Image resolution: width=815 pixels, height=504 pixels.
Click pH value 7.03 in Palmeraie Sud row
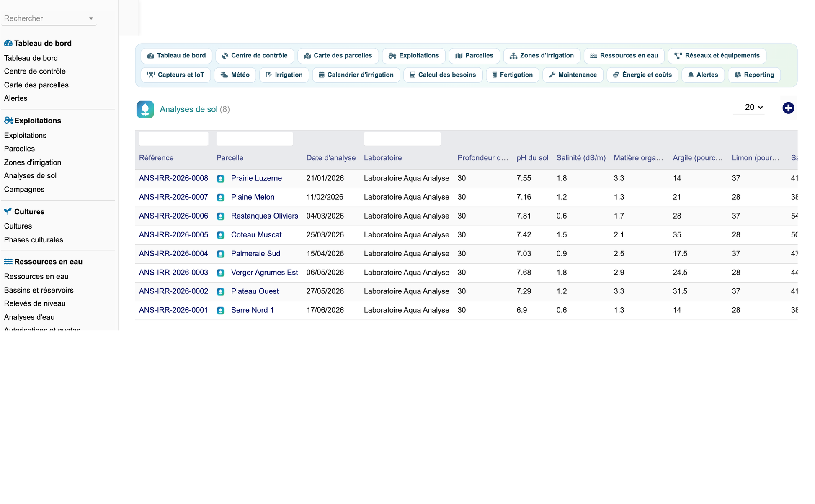pos(524,254)
